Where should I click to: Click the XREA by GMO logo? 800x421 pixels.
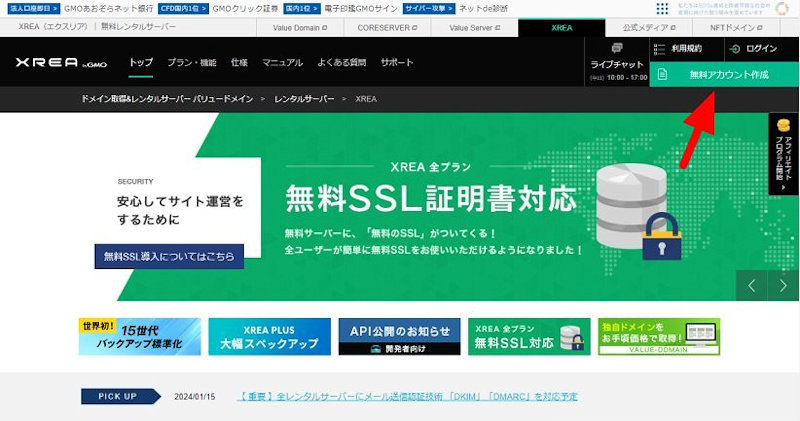61,63
